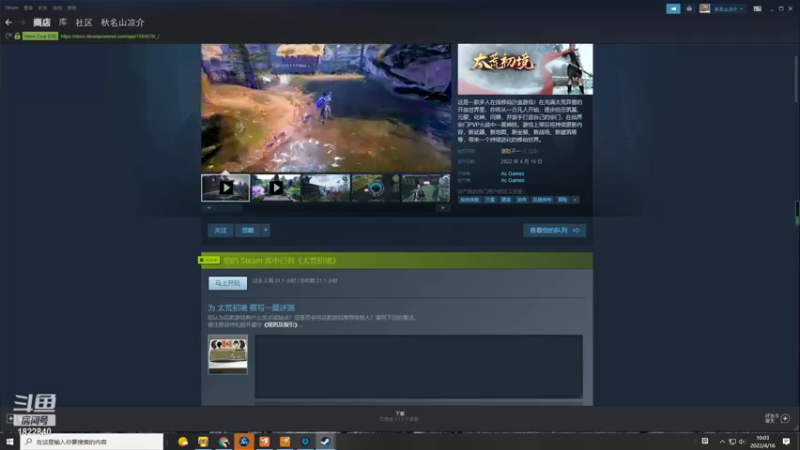This screenshot has width=800, height=450.
Task: Click the blue announcement icon at top right
Action: pos(673,9)
